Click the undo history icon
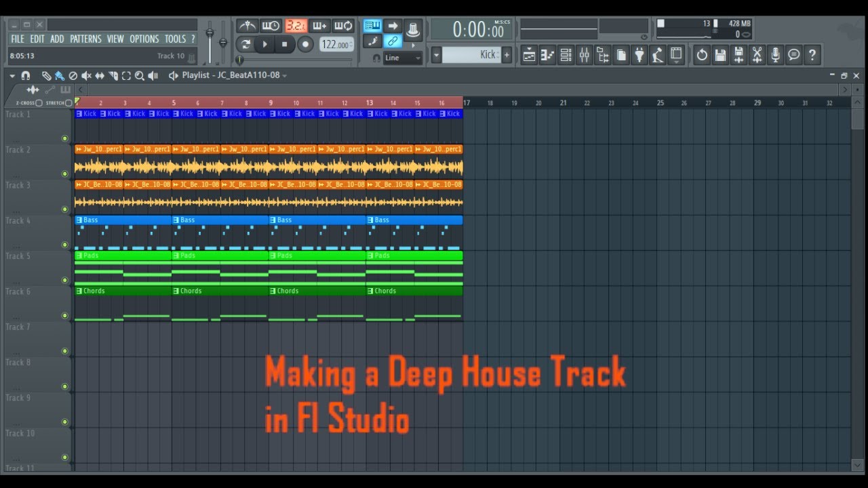 [703, 55]
